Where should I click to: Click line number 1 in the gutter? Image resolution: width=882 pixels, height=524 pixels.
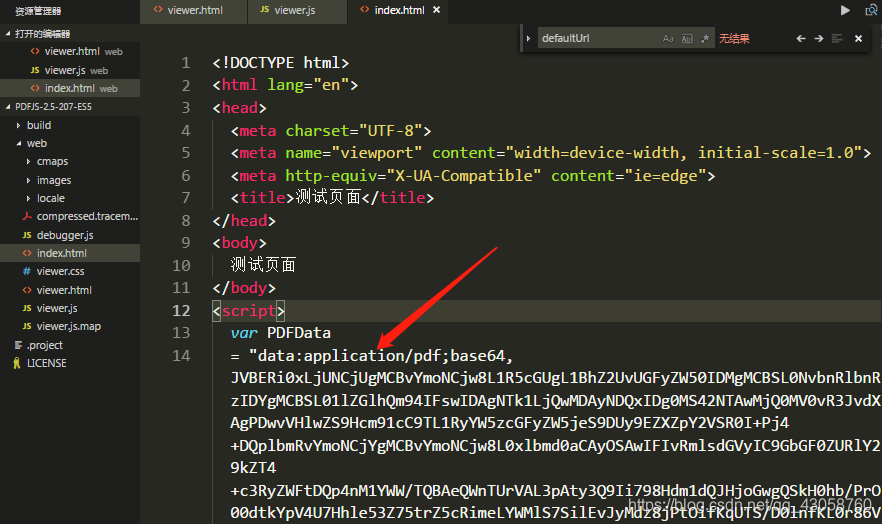tap(186, 62)
